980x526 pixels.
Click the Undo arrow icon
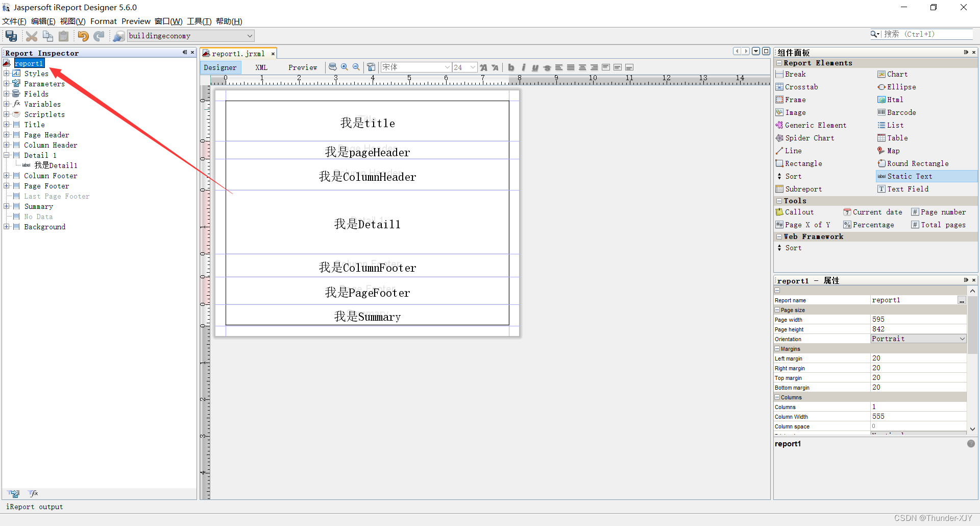click(x=83, y=36)
